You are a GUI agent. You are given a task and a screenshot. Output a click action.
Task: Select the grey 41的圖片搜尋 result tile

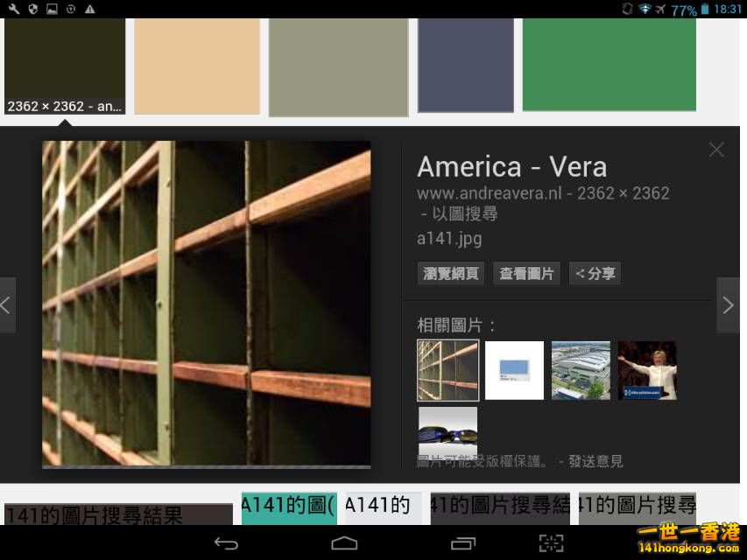[x=638, y=508]
